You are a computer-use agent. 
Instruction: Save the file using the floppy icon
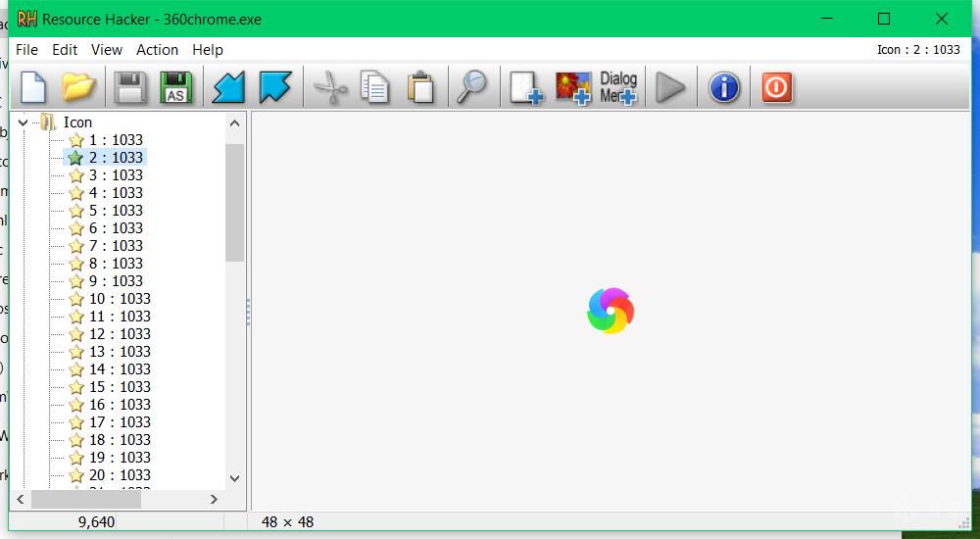click(x=130, y=87)
